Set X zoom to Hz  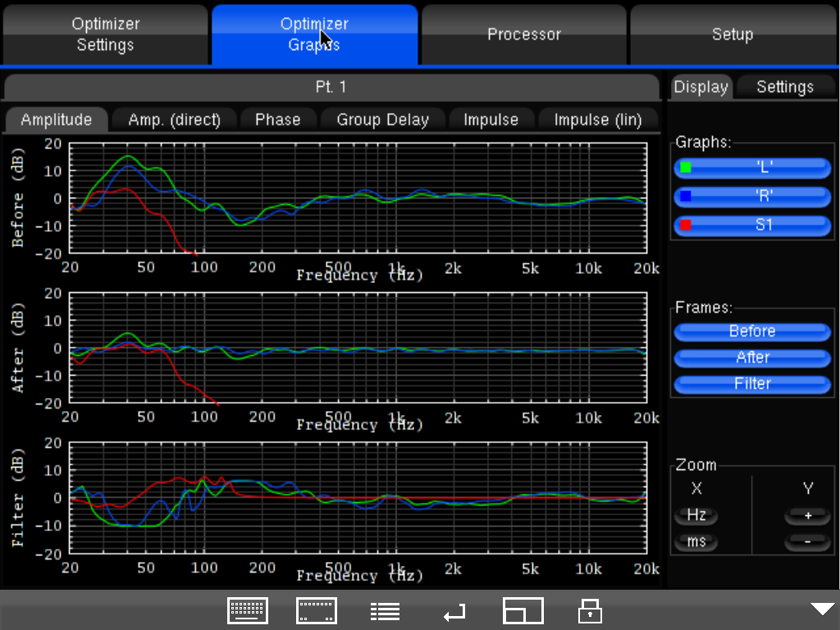(696, 516)
